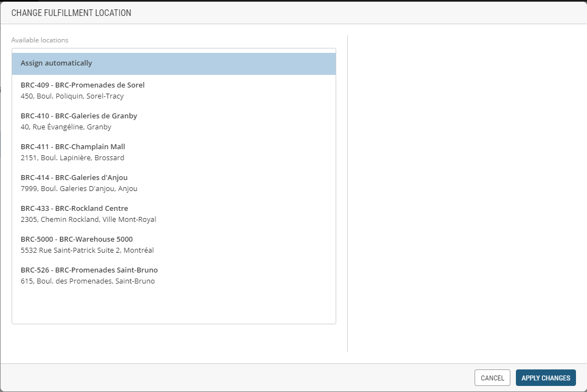The height and width of the screenshot is (392, 587).
Task: Click 615, Boul. des Promenades, Saint-Bruno
Action: click(88, 281)
